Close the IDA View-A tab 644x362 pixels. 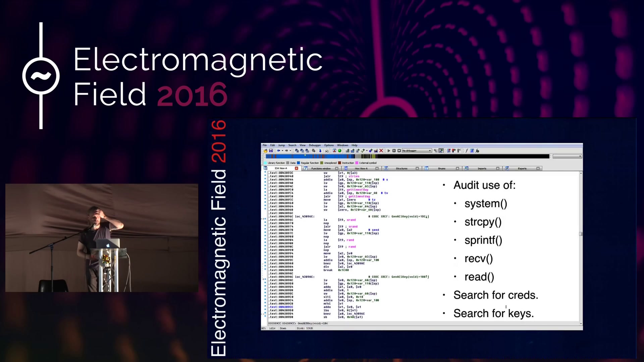point(297,168)
